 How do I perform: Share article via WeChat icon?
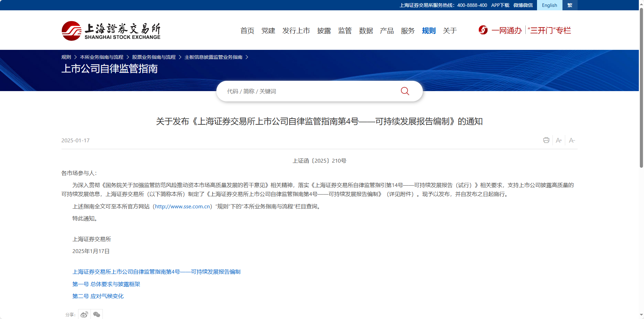click(x=97, y=314)
